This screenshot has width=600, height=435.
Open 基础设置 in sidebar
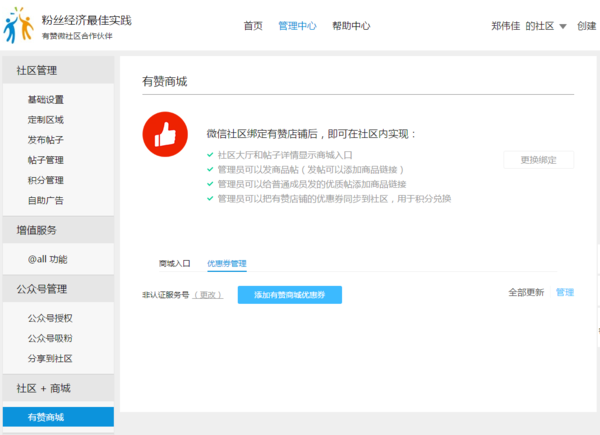click(x=46, y=100)
